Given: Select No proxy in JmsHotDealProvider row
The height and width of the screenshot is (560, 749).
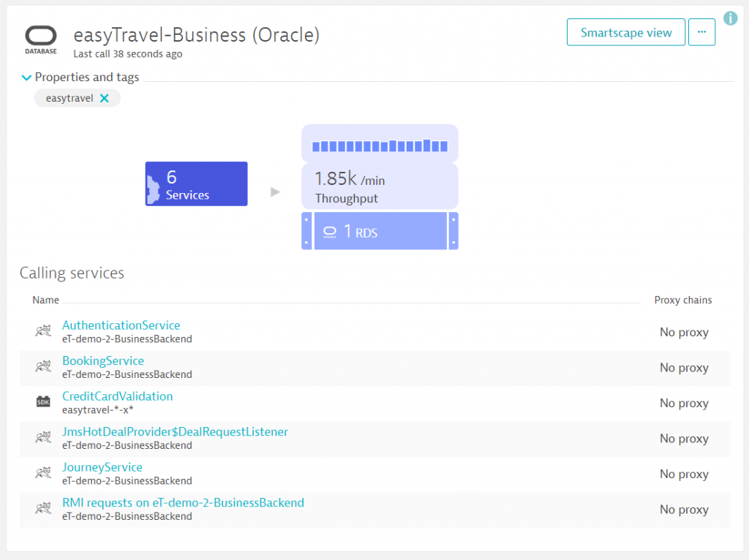Looking at the screenshot, I should (684, 439).
